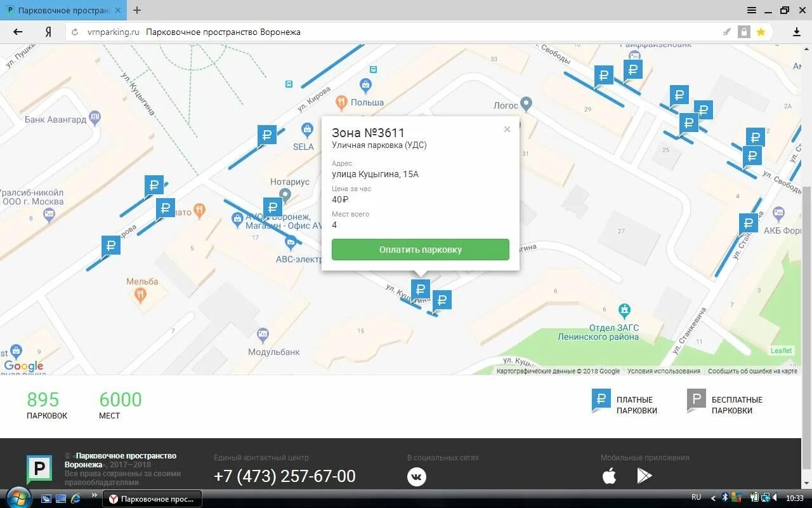Screen dimensions: 812x508
Task: Click Парковочное прос... taskbar button
Action: point(152,498)
